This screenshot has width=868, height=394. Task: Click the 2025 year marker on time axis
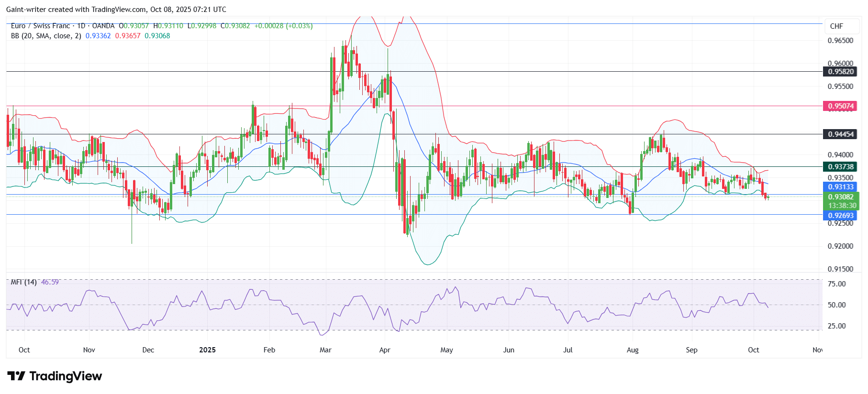click(x=207, y=350)
